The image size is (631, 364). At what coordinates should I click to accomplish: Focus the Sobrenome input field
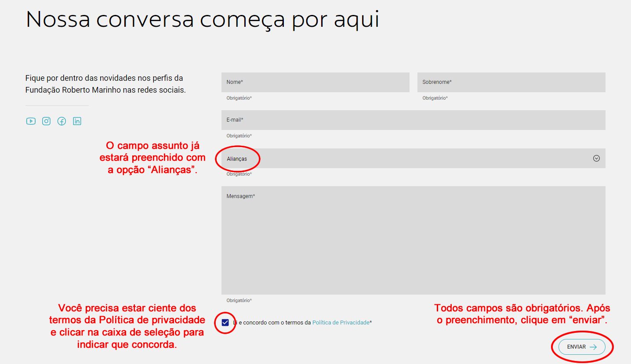pos(511,82)
